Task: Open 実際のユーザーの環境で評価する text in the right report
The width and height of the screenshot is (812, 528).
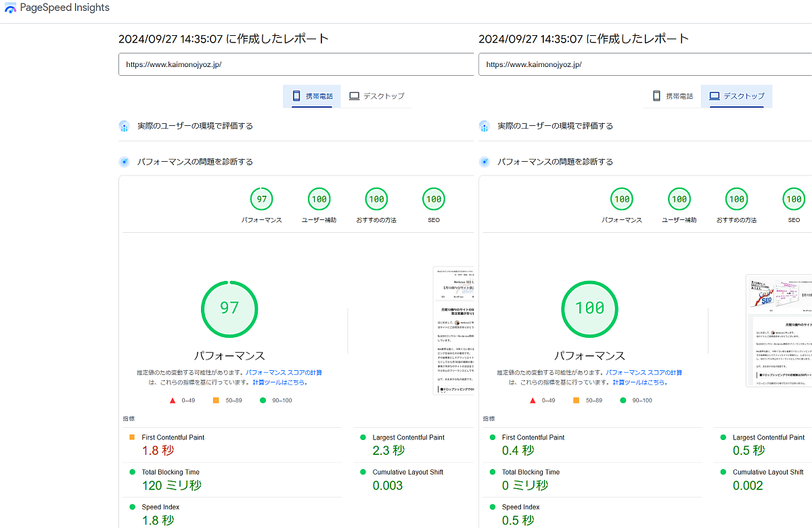Action: point(556,126)
